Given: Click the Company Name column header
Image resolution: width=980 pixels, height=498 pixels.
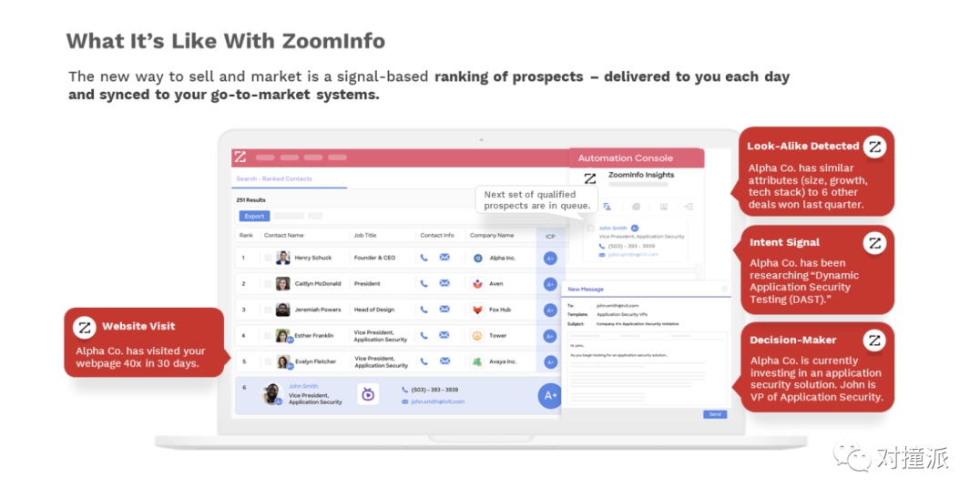Looking at the screenshot, I should coord(492,236).
